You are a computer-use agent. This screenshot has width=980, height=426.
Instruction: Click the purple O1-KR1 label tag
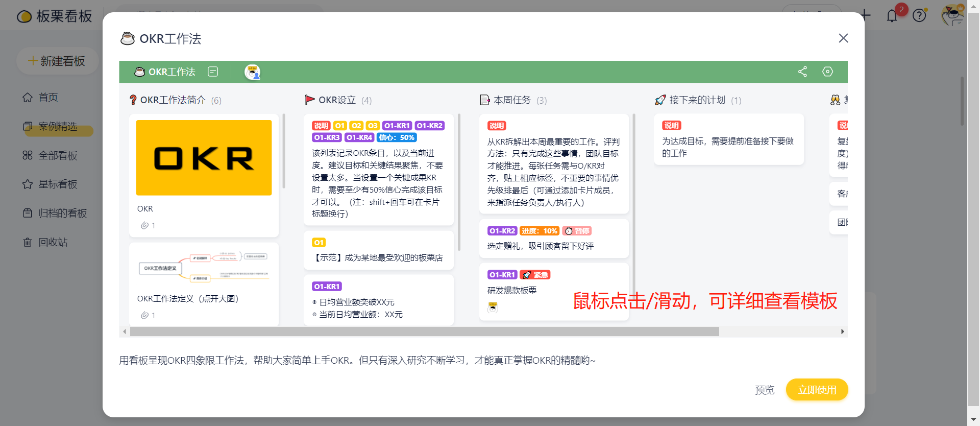click(327, 287)
